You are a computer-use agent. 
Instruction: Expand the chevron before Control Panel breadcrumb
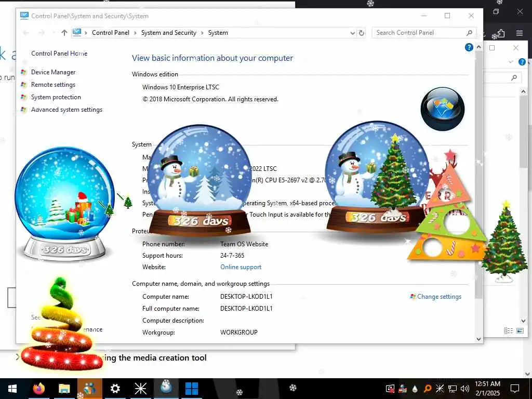tap(86, 33)
